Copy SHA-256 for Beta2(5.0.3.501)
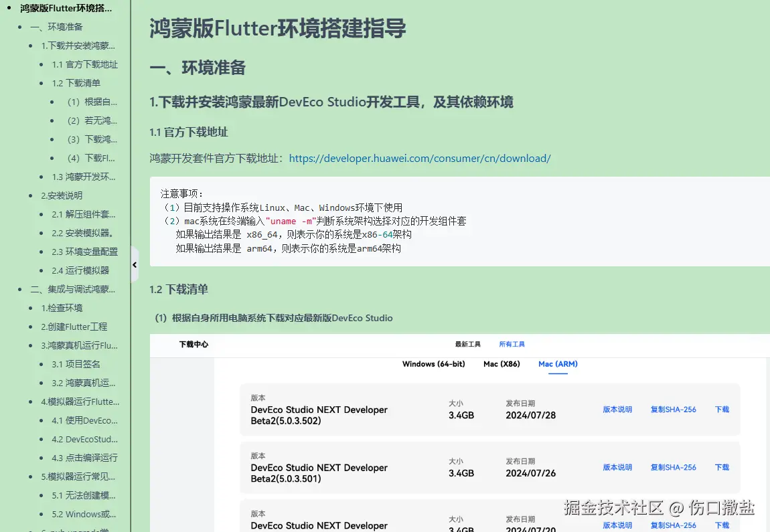Screen dimensions: 770x532 pyautogui.click(x=674, y=467)
